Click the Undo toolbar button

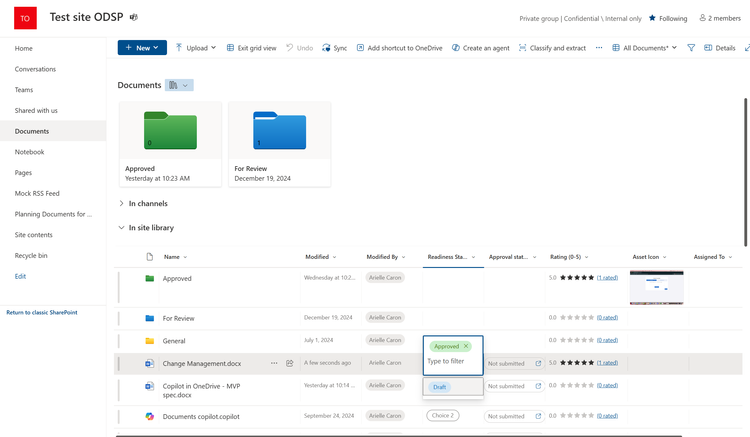299,48
